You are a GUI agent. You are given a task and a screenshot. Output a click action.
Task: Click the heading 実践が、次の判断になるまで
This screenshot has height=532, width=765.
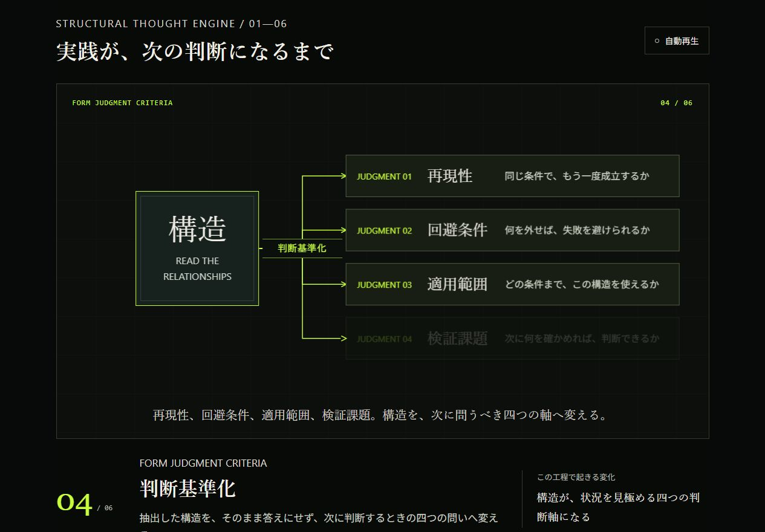(195, 51)
